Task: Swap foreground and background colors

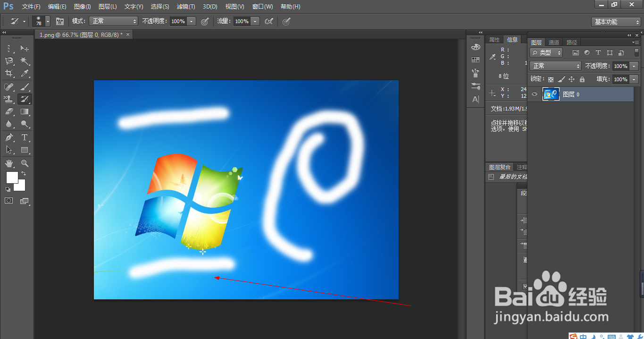Action: coord(24,174)
